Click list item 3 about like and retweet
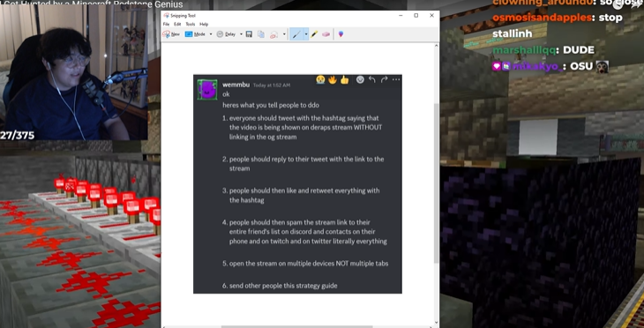644x328 pixels. 301,196
